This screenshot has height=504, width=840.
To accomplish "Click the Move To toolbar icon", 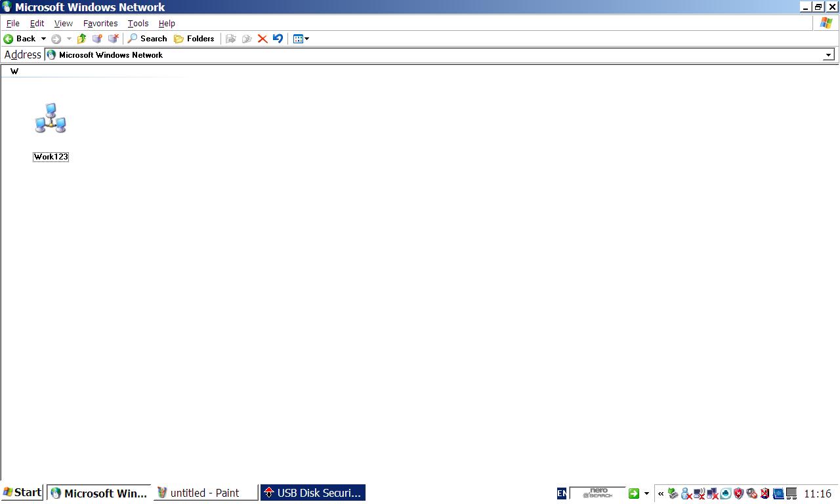I will pyautogui.click(x=231, y=39).
